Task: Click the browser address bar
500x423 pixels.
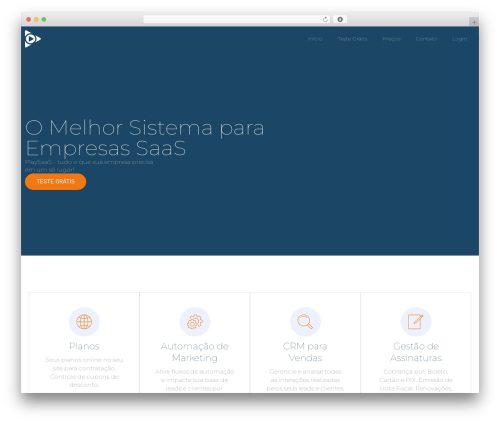Action: 237,19
